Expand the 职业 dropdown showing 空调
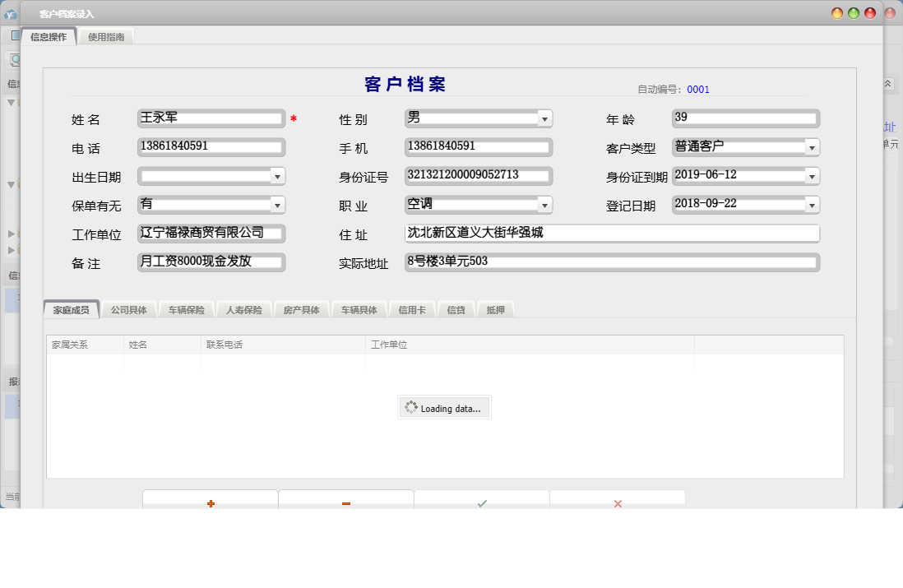Screen dimensions: 903x588 tap(544, 205)
